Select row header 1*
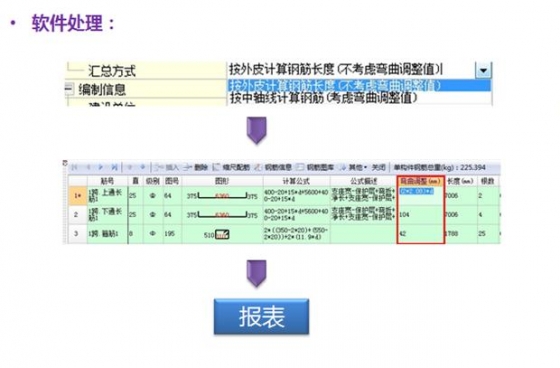This screenshot has height=368, width=560. (78, 196)
